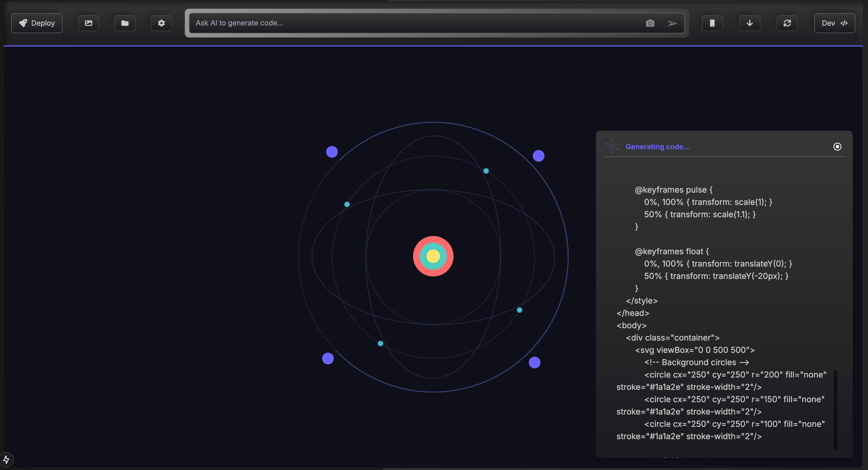
Task: Toggle Dev code mode button
Action: pyautogui.click(x=834, y=23)
